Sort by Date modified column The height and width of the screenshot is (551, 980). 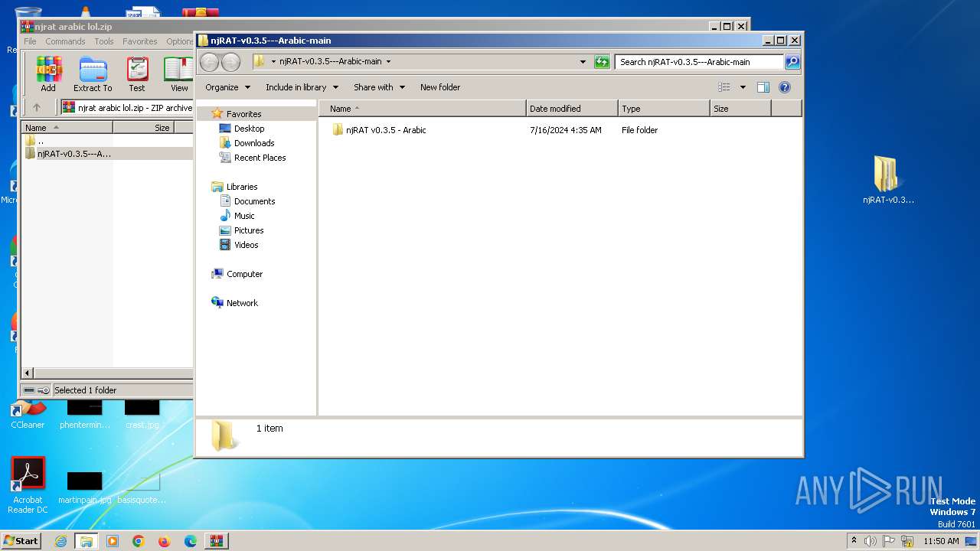(x=572, y=109)
